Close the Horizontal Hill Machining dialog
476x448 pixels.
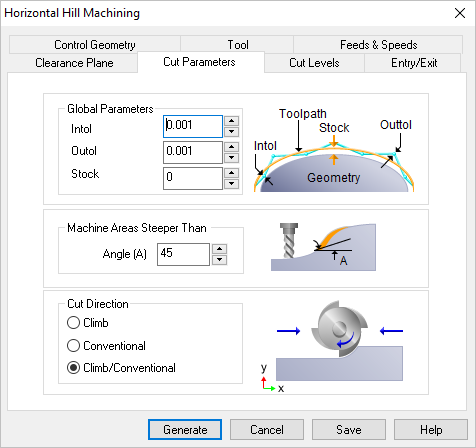click(460, 13)
